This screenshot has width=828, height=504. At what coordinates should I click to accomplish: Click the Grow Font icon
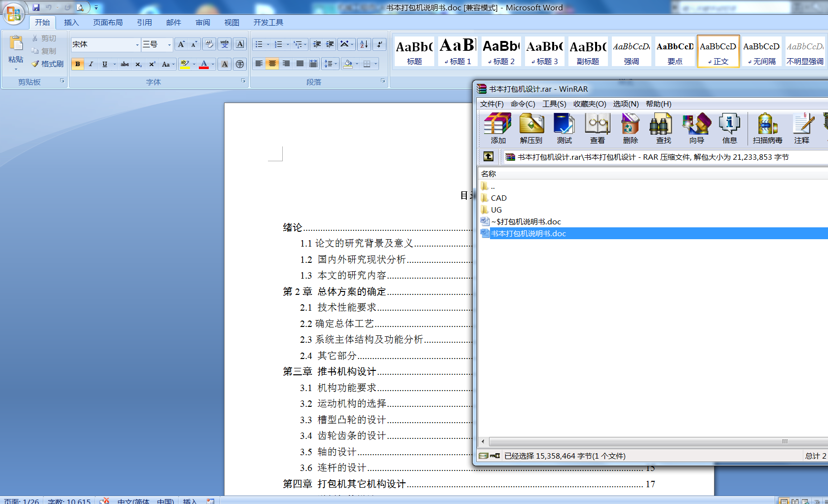pyautogui.click(x=181, y=44)
